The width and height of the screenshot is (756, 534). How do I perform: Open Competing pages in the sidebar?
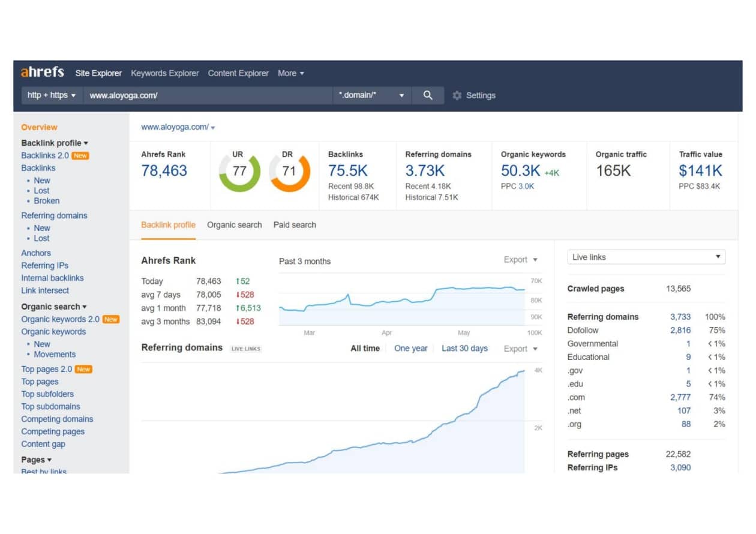point(53,432)
